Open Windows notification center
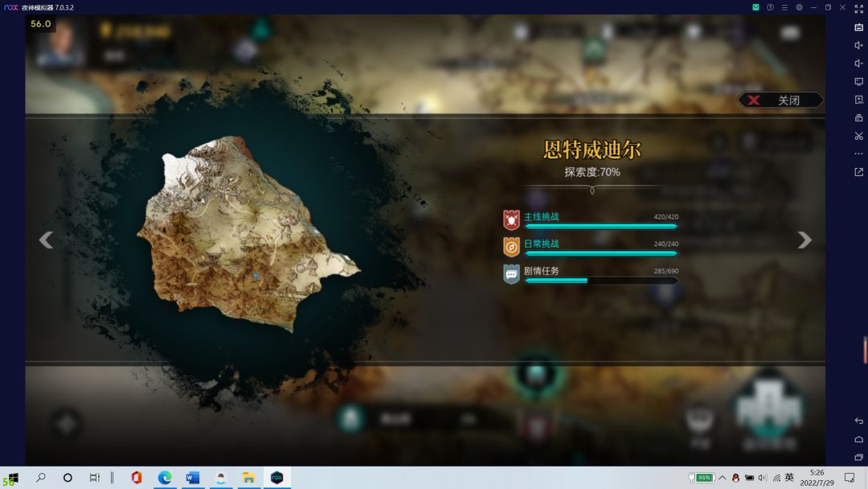The height and width of the screenshot is (489, 868). 850,478
